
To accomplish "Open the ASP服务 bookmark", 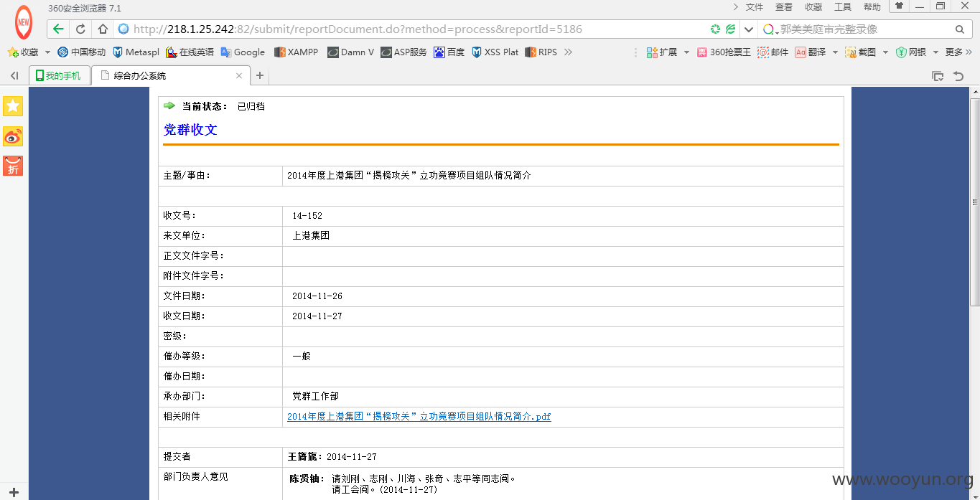I will tap(403, 52).
